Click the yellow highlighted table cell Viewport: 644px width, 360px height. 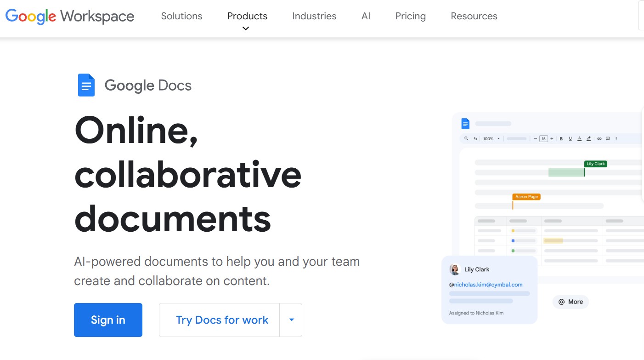coord(553,240)
